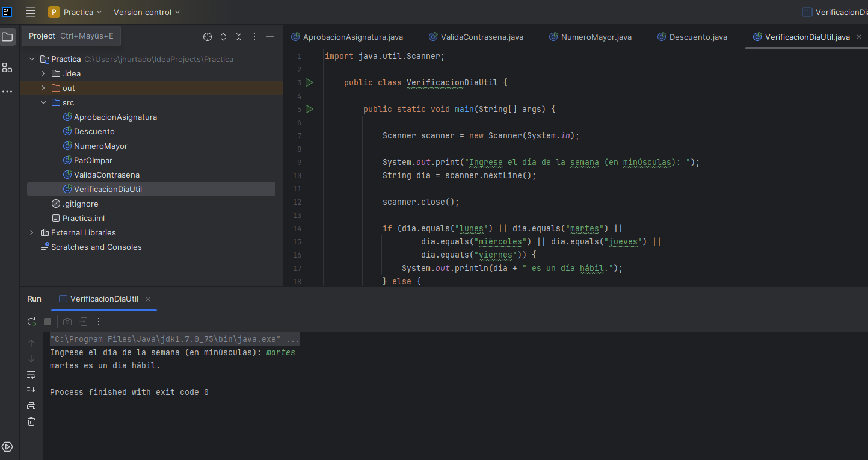Click the import java.util.Scanner line
868x460 pixels.
tap(385, 56)
